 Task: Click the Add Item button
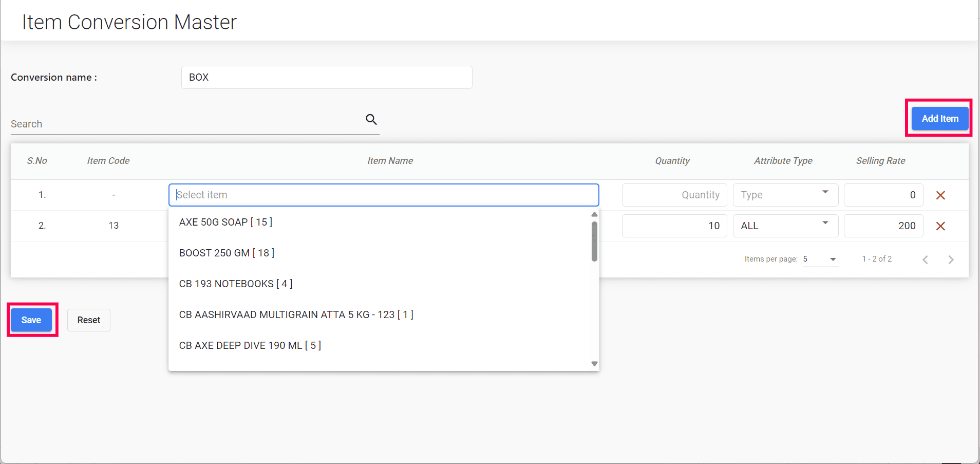point(939,119)
